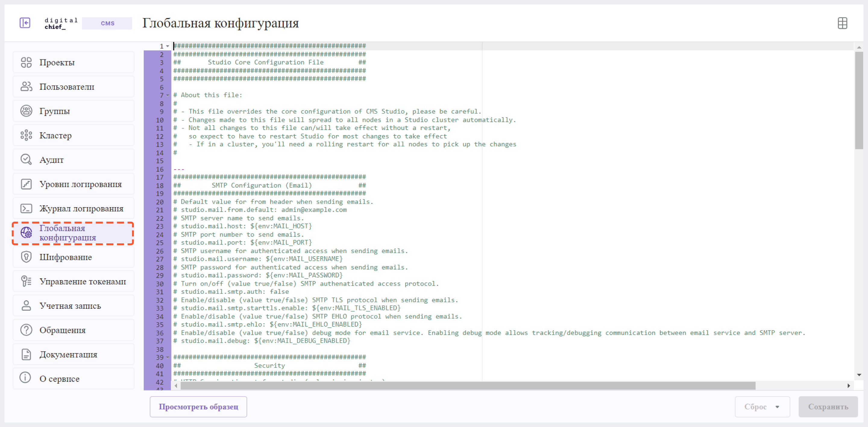Click the Кластер dots icon
This screenshot has height=427, width=868.
26,135
